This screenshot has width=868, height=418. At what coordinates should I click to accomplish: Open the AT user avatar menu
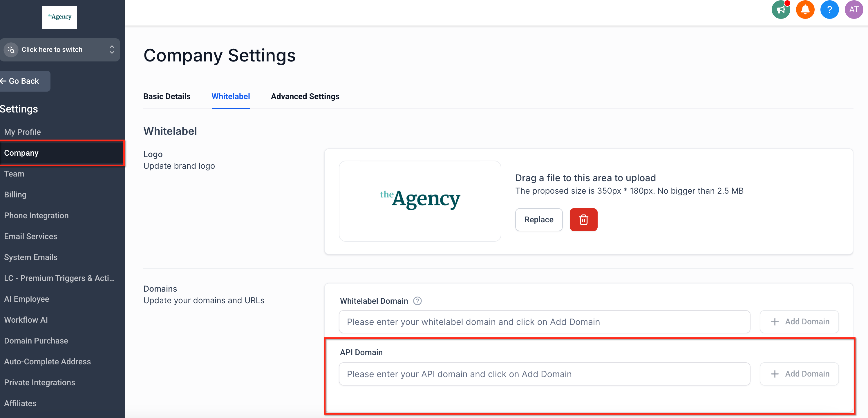[853, 10]
